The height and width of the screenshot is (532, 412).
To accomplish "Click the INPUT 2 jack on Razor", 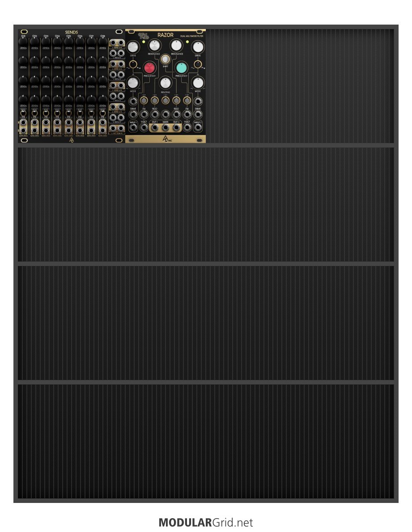I will [x=198, y=127].
